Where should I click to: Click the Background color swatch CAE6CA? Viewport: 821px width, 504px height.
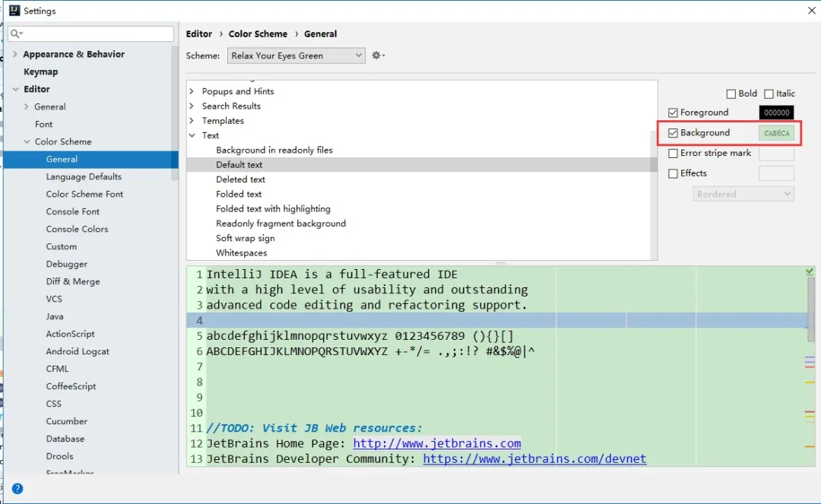pyautogui.click(x=776, y=133)
